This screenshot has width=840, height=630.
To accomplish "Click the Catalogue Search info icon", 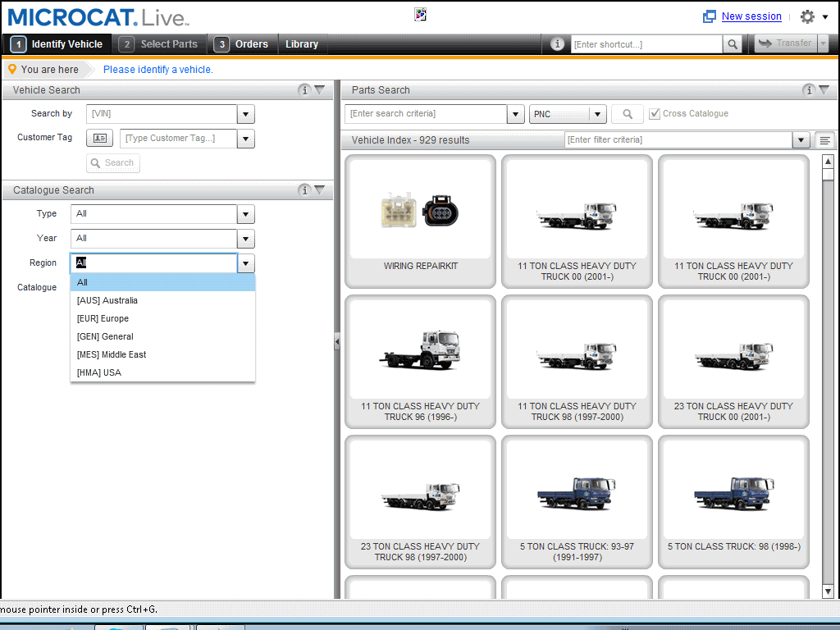I will point(304,189).
